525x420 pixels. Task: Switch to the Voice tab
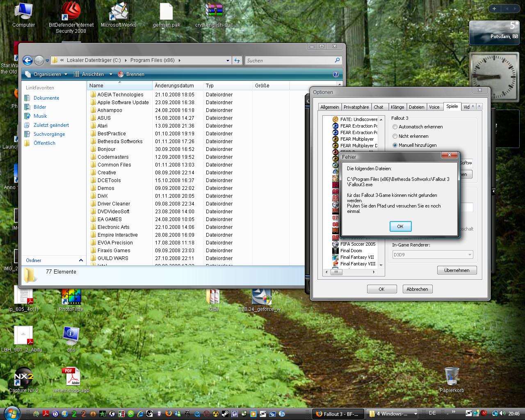pos(434,107)
